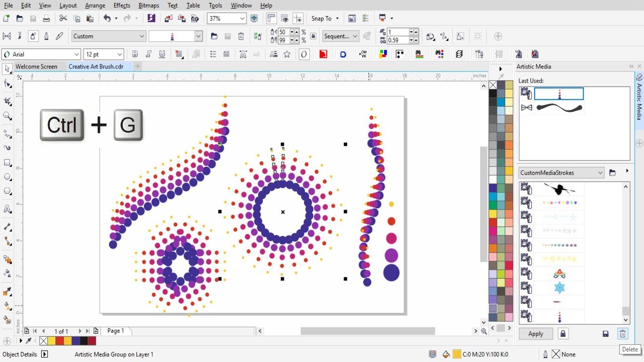
Task: Click the no-color X swatch in color palette
Action: (x=493, y=85)
